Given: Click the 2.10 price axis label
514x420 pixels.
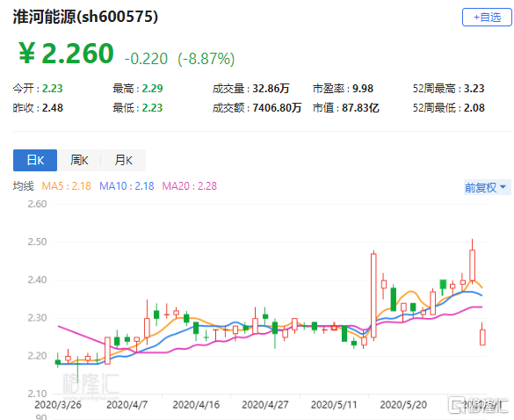Looking at the screenshot, I should click(x=37, y=394).
